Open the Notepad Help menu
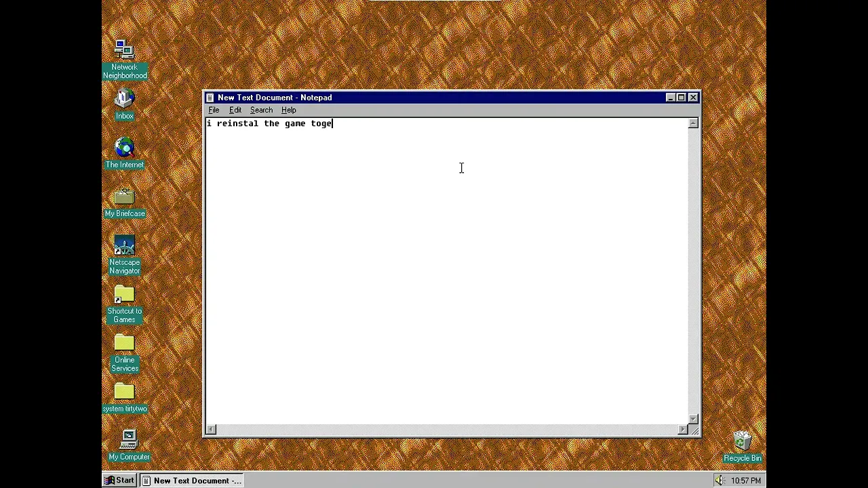Image resolution: width=868 pixels, height=488 pixels. pyautogui.click(x=288, y=110)
